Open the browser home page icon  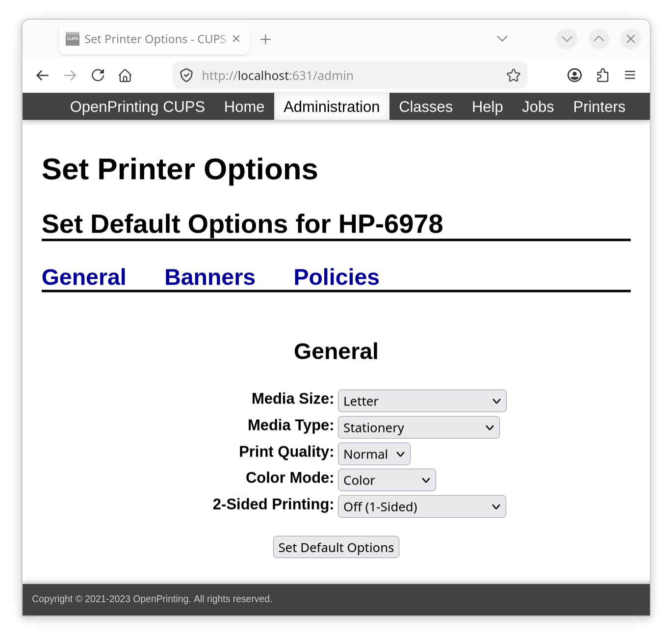point(125,75)
